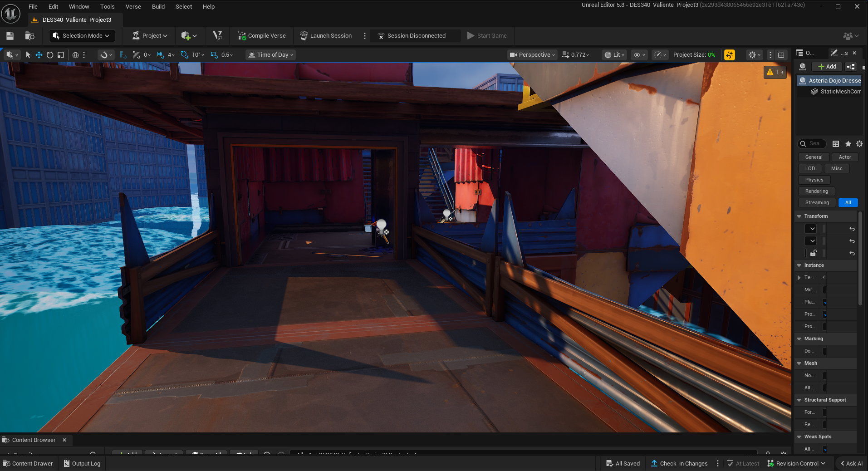This screenshot has width=868, height=471.
Task: Toggle the Do... checkbox under Marking
Action: coord(824,351)
